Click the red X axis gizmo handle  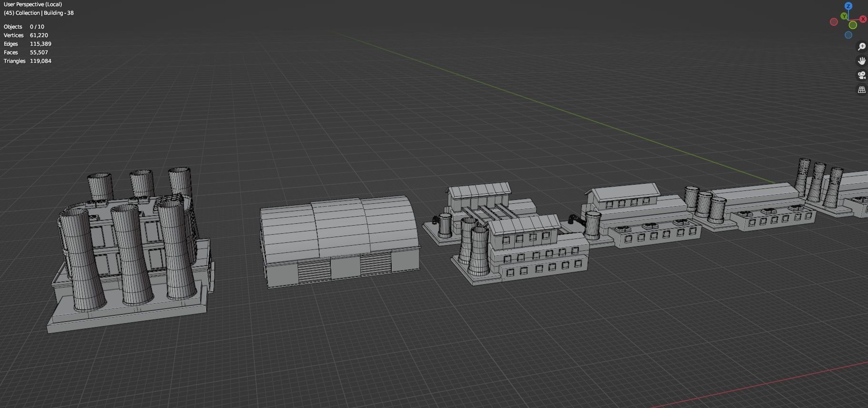[x=862, y=19]
